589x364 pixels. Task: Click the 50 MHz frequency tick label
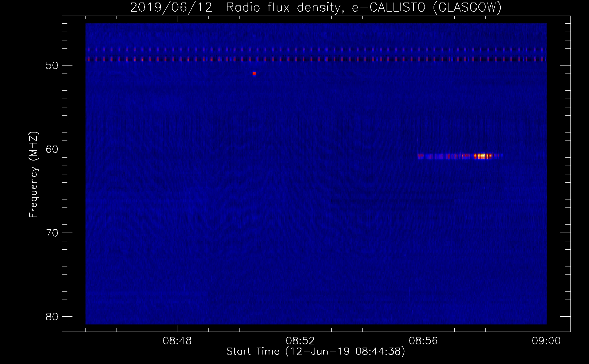pos(52,66)
